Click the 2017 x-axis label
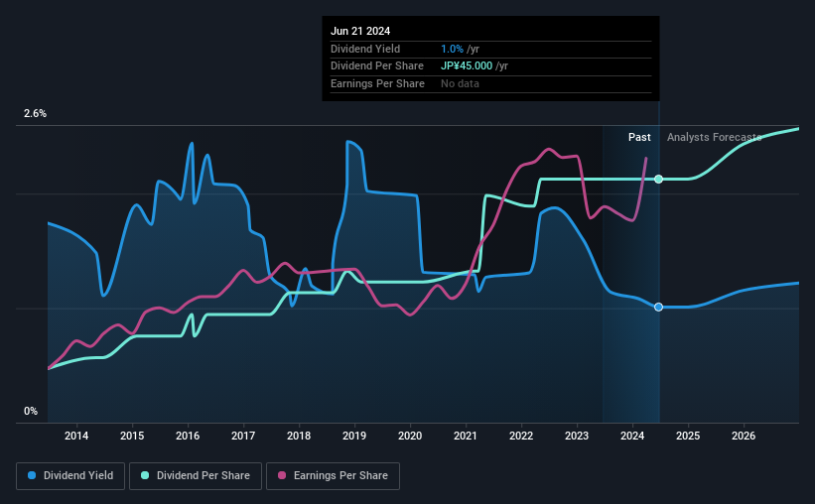Screen dimensions: 815x504 coord(243,436)
